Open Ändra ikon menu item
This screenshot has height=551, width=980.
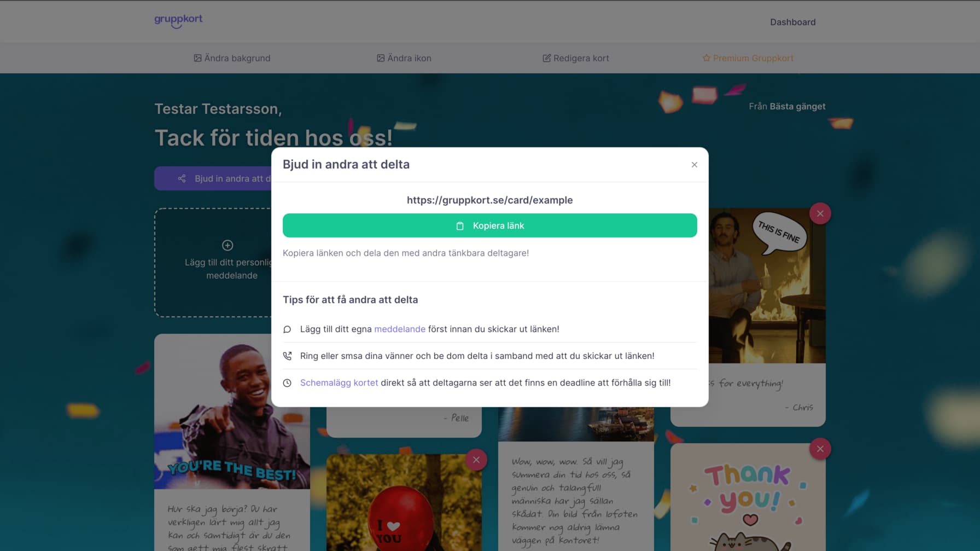pyautogui.click(x=404, y=58)
